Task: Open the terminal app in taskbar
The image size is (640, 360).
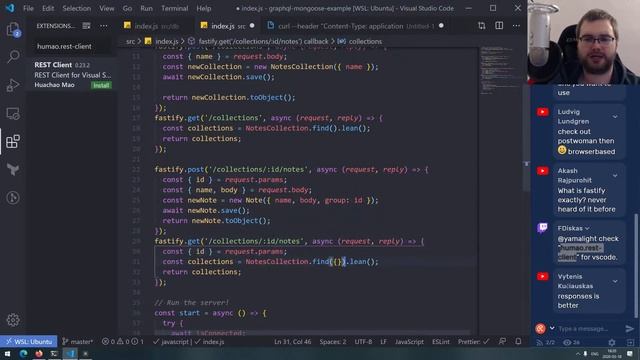Action: click(x=54, y=353)
